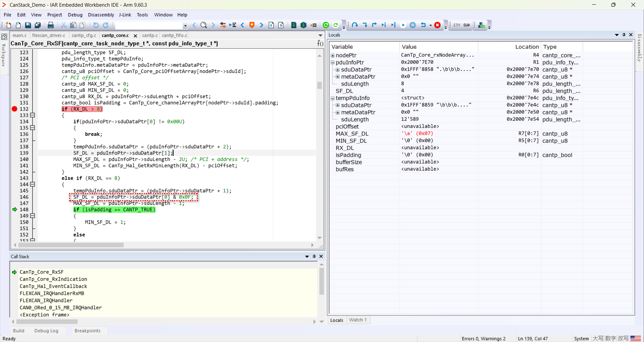Stop debugging with the red X icon
The width and height of the screenshot is (644, 342).
point(437,25)
